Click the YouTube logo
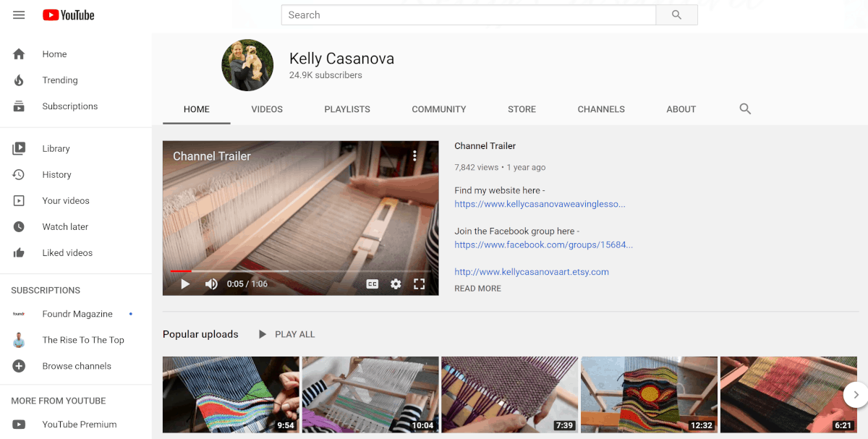Screen dimensions: 868x439 (69, 15)
